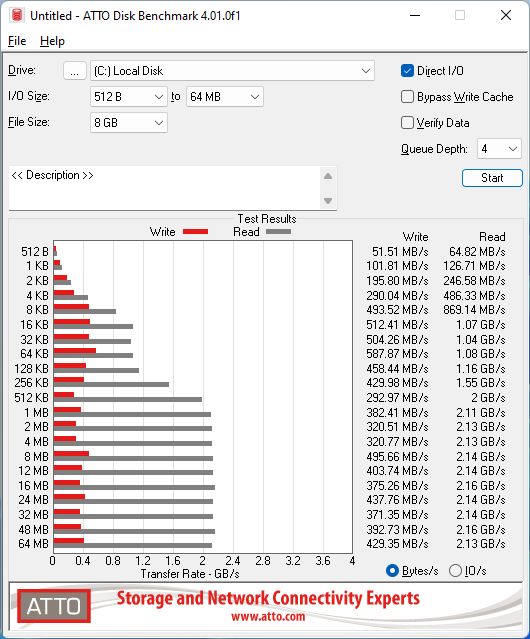Click the Description scroll down arrow
The width and height of the screenshot is (530, 639).
point(328,201)
